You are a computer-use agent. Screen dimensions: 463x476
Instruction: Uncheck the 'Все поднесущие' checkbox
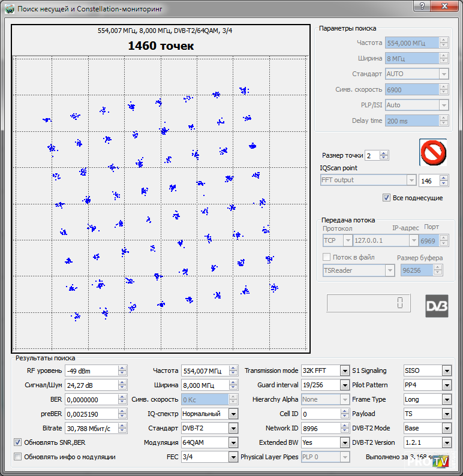tap(386, 197)
